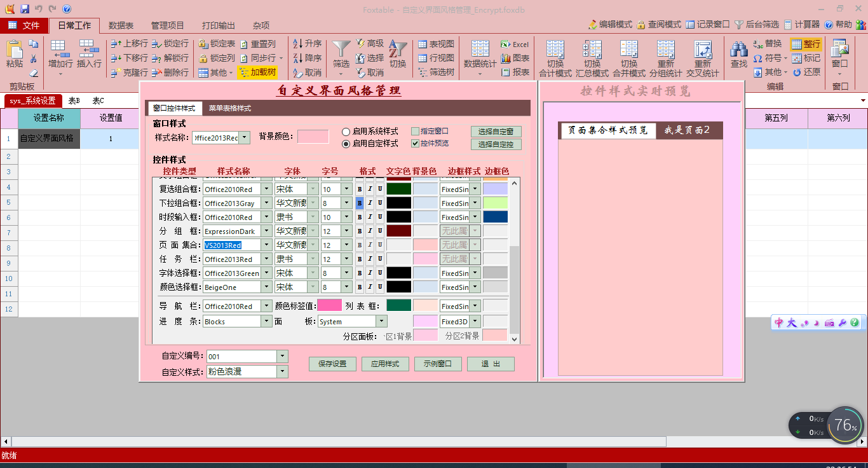Switch to the 菜单表格样式 tab

229,108
